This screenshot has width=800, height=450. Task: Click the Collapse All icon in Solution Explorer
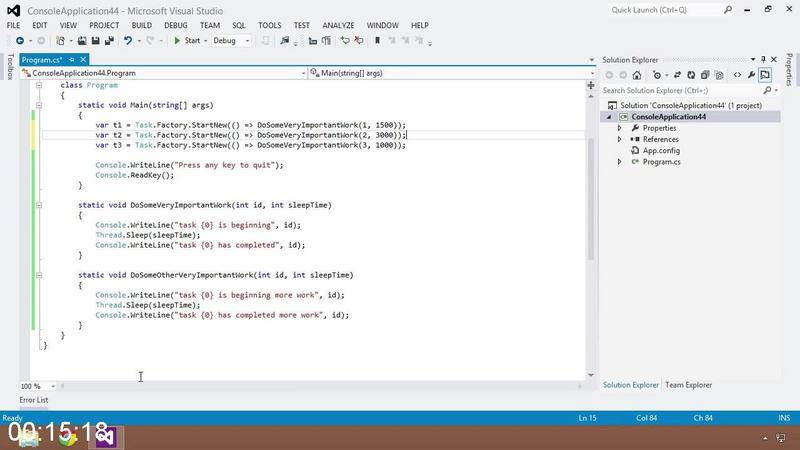tap(705, 76)
